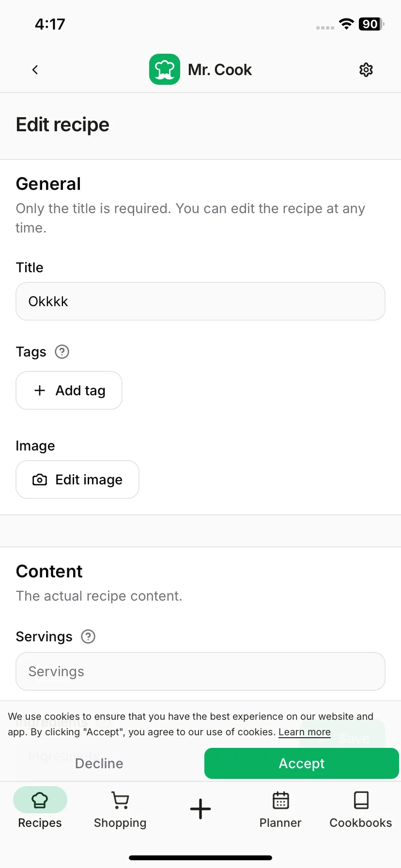Tap the Mr. Cook title text
The width and height of the screenshot is (401, 868).
[x=220, y=70]
